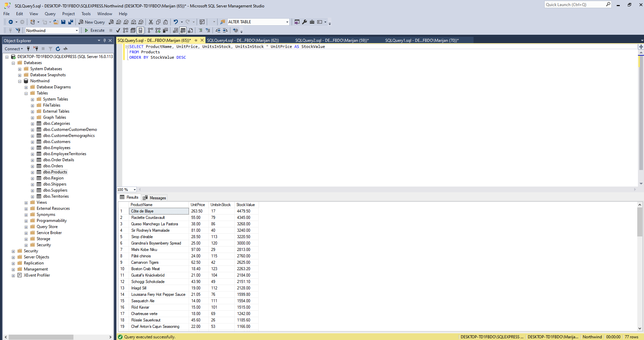Switch to Results to Text mode
The width and height of the screenshot is (644, 340).
[x=175, y=30]
